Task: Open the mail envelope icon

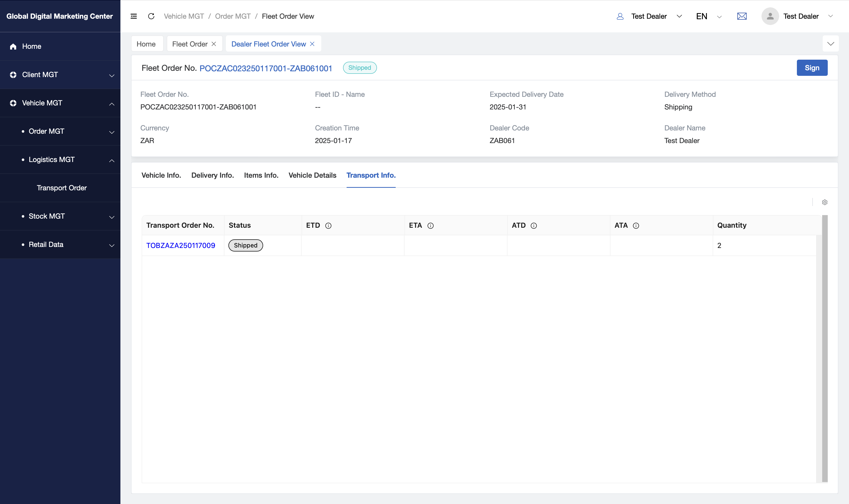Action: (x=741, y=16)
